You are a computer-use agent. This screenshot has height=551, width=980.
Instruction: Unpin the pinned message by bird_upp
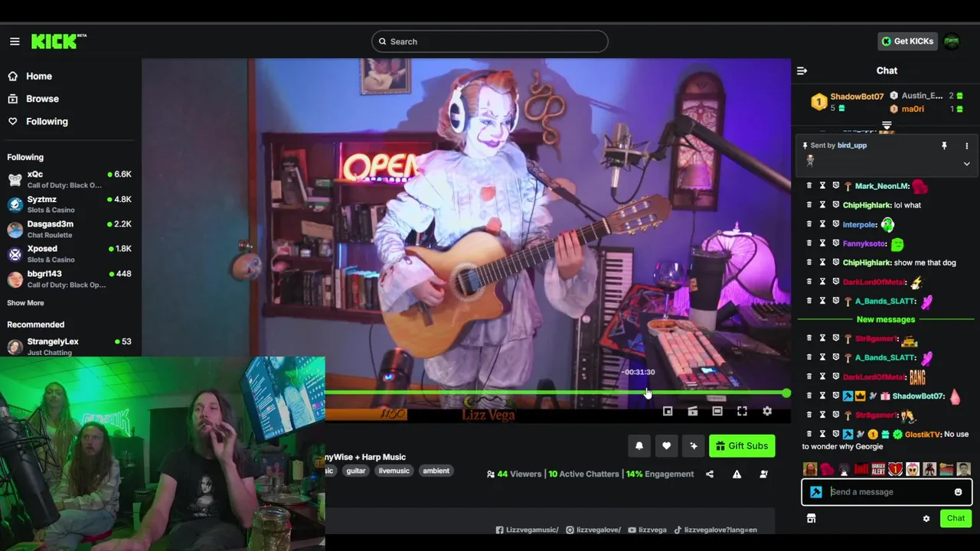coord(944,145)
